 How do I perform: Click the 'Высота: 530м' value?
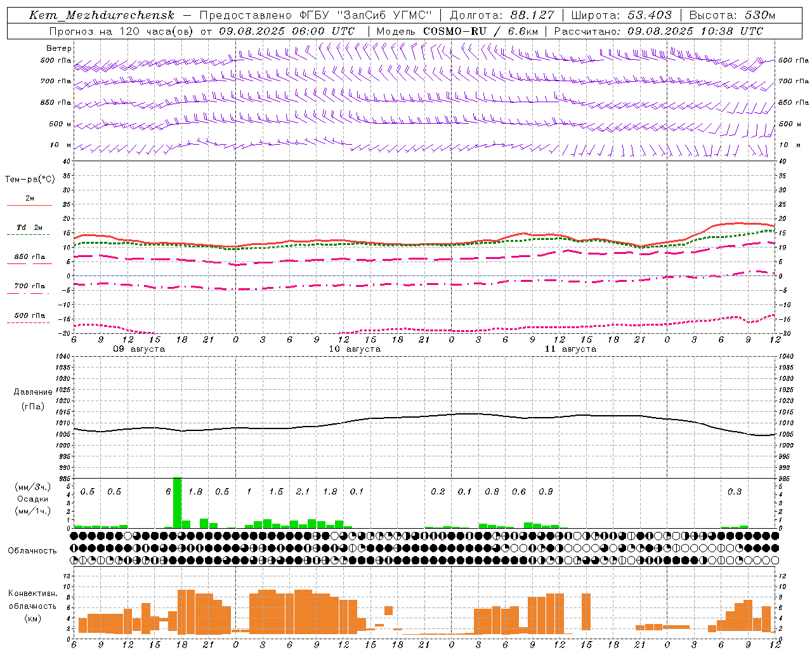(732, 15)
